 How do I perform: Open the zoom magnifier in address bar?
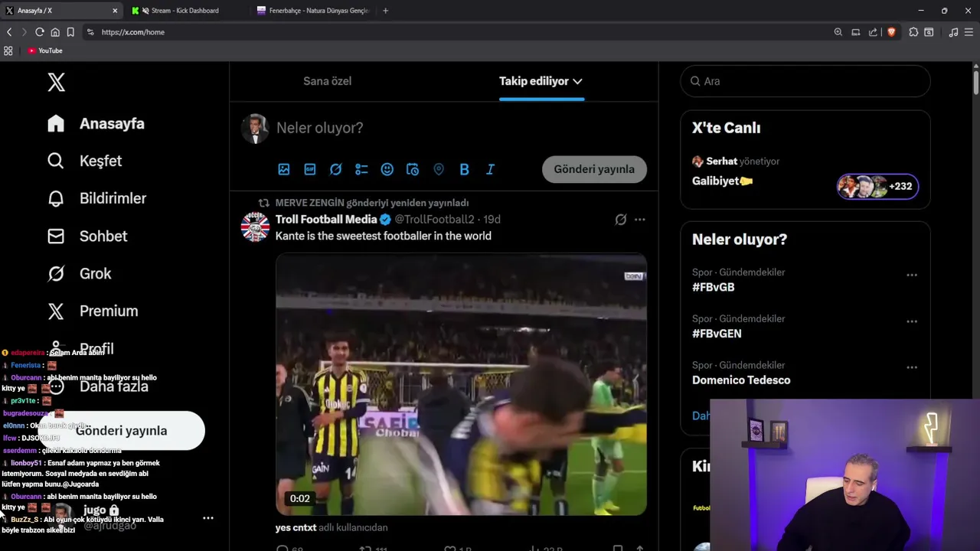pyautogui.click(x=838, y=32)
